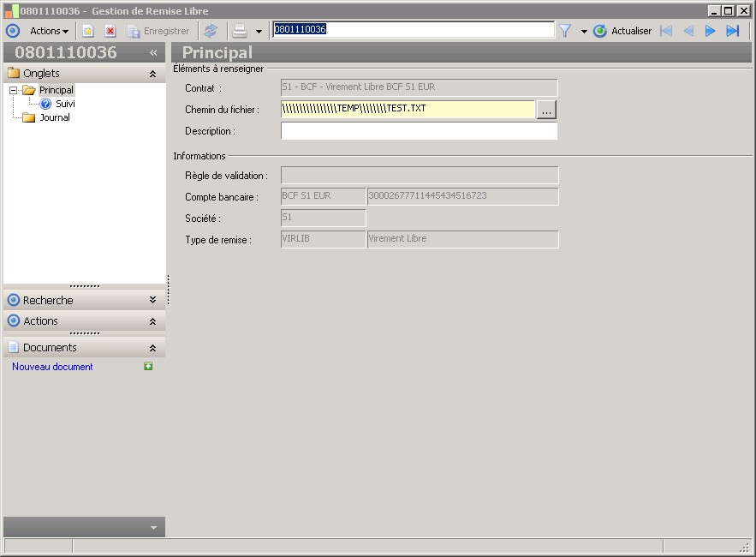Go to the first record

pyautogui.click(x=666, y=31)
